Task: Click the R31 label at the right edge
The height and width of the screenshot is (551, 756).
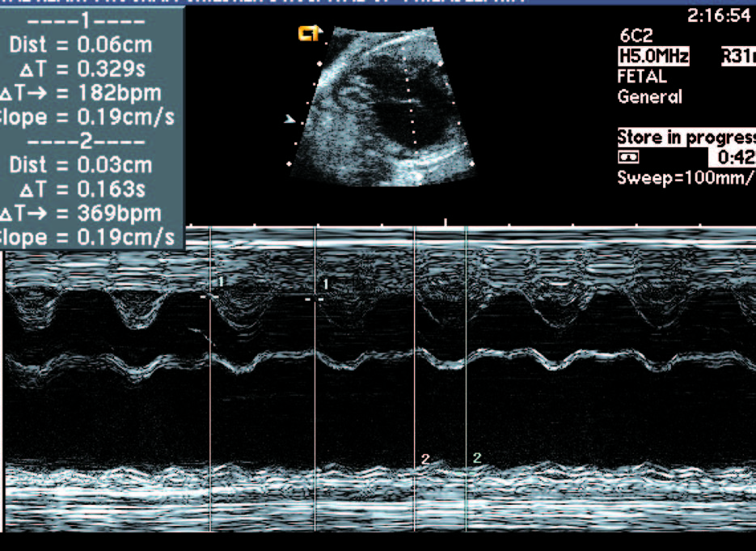Action: 739,56
